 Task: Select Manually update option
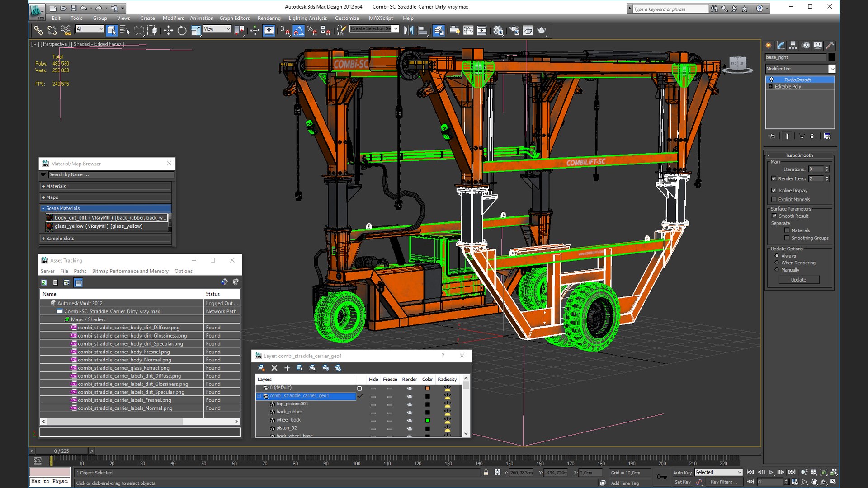tap(777, 270)
